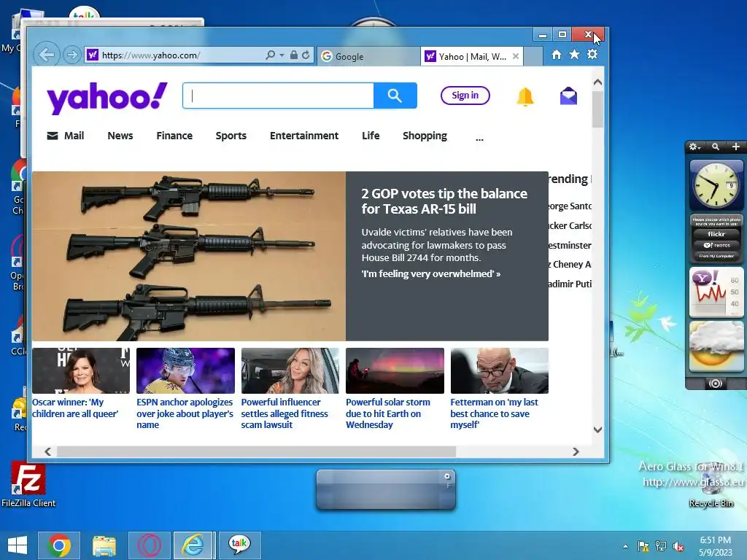Click the browser Forward arrow button

click(x=71, y=55)
